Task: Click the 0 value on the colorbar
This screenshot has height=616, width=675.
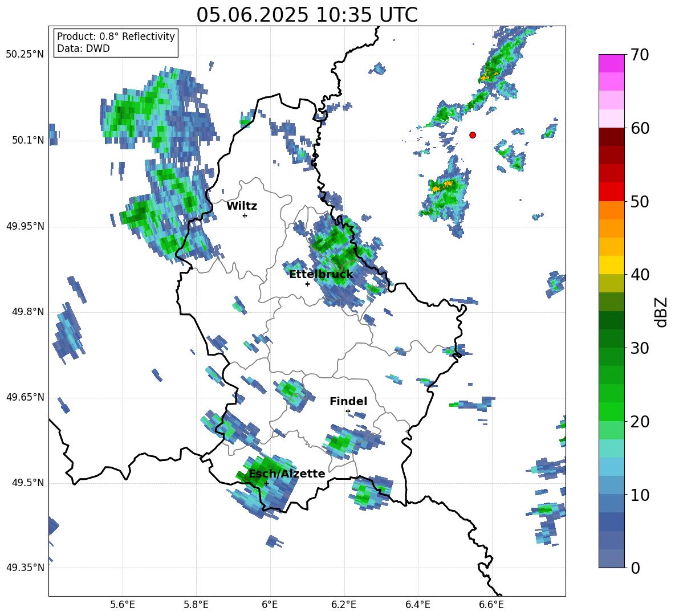Action: 635,568
